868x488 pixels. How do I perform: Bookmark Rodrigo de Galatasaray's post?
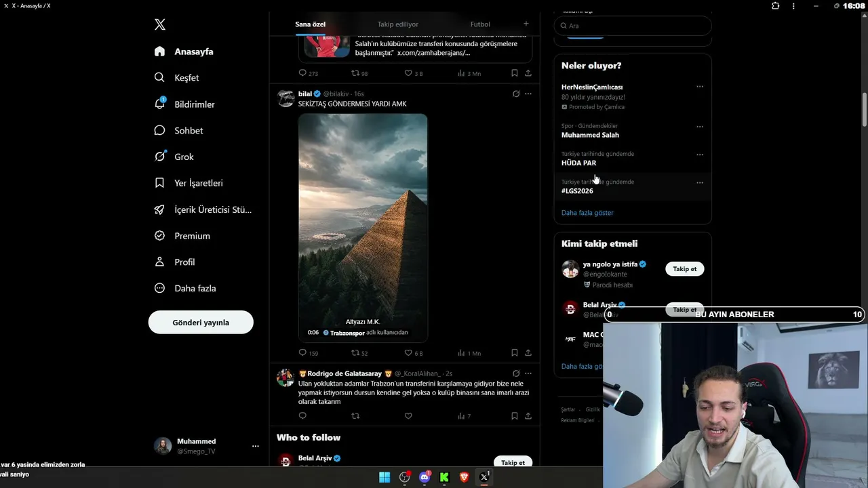[x=515, y=416]
